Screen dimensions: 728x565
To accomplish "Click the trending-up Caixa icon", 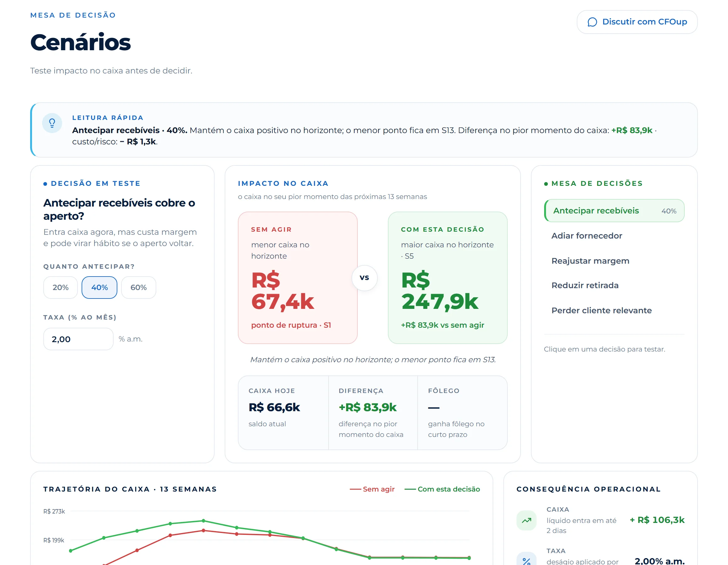I will tap(526, 520).
